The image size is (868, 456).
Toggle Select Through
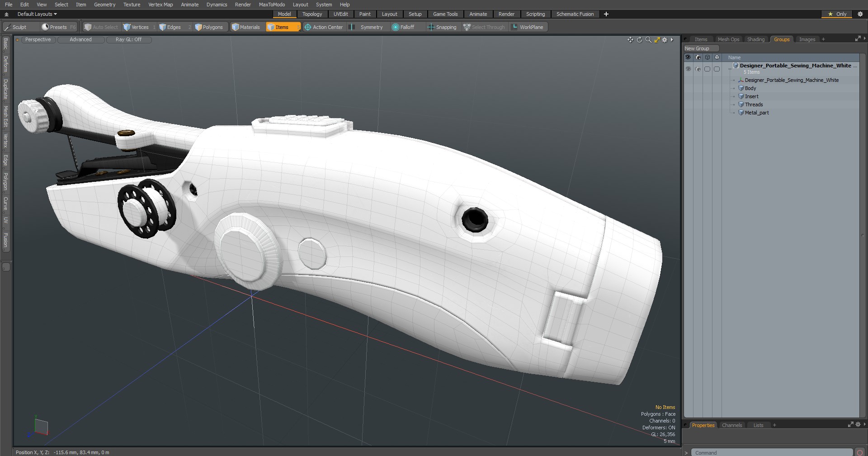484,27
